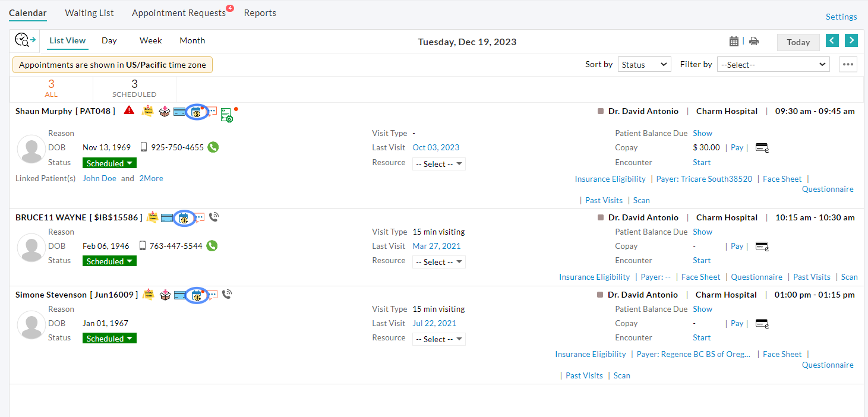Open Insurance Eligibility for BRUCE11 WAYNE
The image size is (868, 417).
[x=594, y=276]
